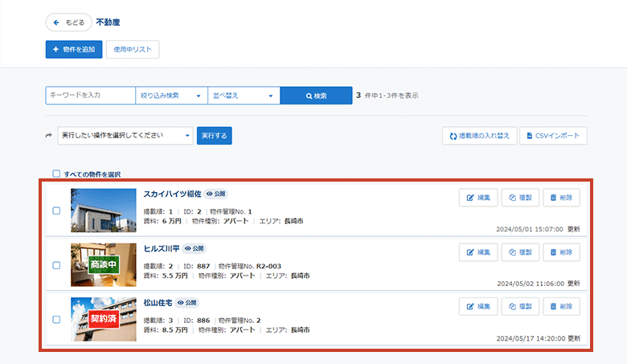Screen dimensions: 627x364
Task: Open the 使用中リスト tab
Action: 133,50
